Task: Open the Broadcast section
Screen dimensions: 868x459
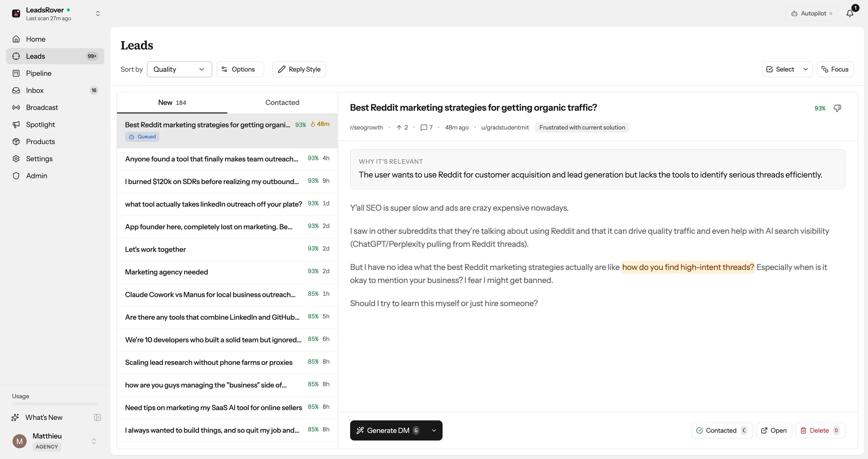Action: [x=42, y=107]
